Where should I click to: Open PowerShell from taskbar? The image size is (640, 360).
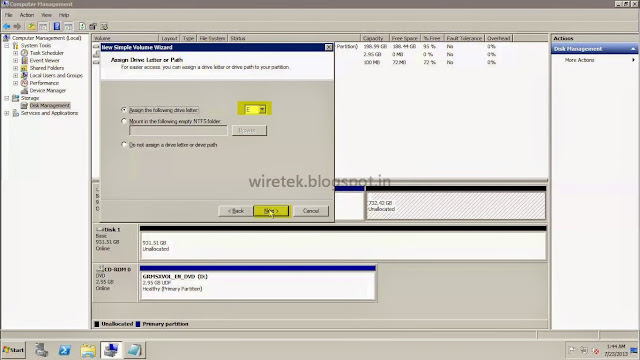coord(64,350)
